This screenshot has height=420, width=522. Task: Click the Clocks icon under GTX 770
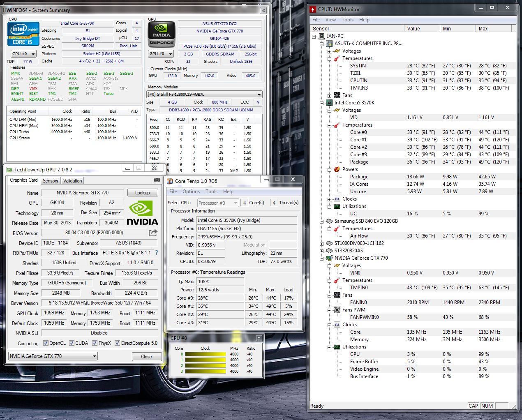(337, 325)
